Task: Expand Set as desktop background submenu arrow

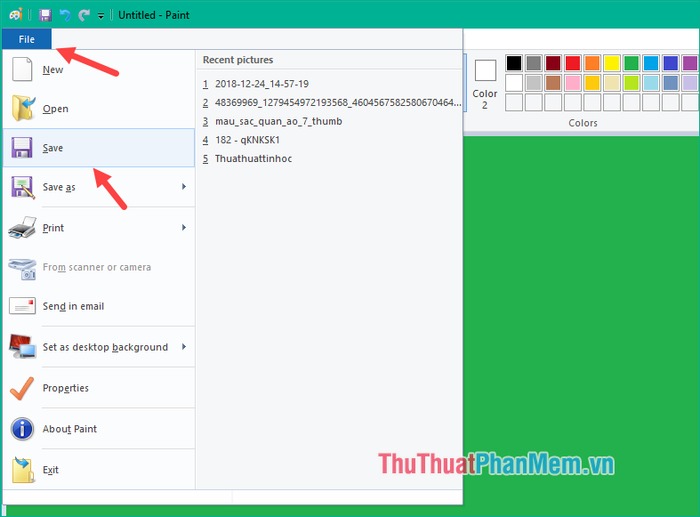Action: [184, 347]
